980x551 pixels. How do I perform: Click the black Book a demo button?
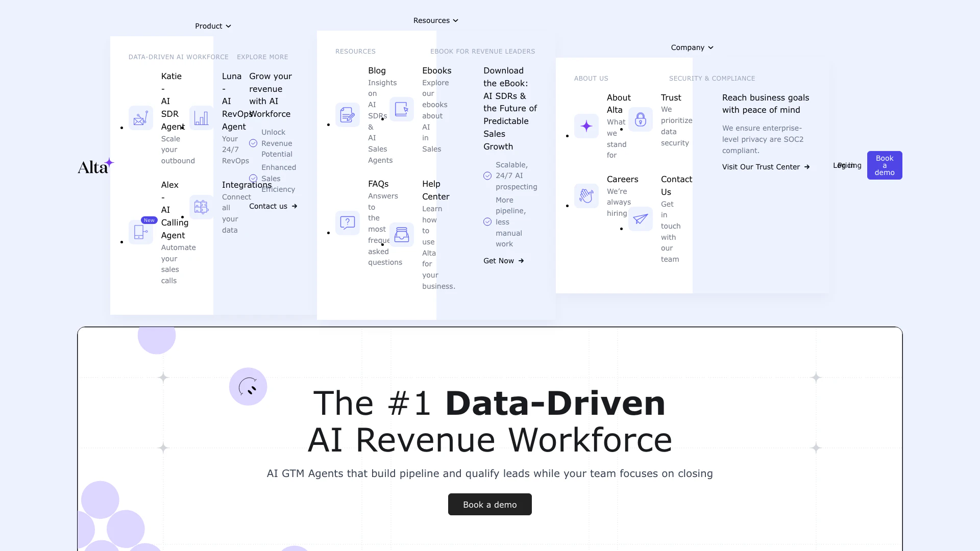pos(489,505)
